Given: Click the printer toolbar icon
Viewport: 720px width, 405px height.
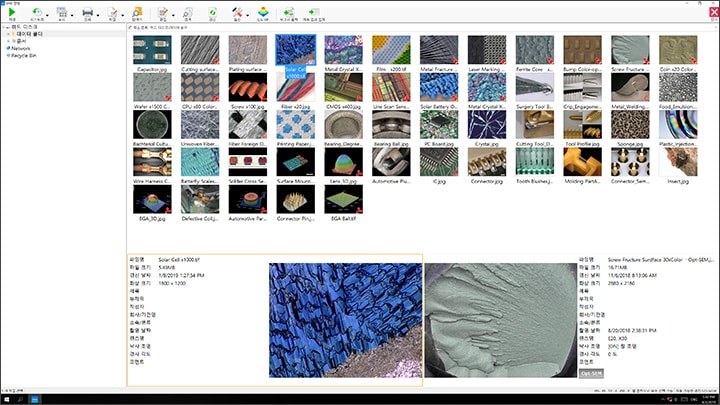Looking at the screenshot, I should click(88, 13).
